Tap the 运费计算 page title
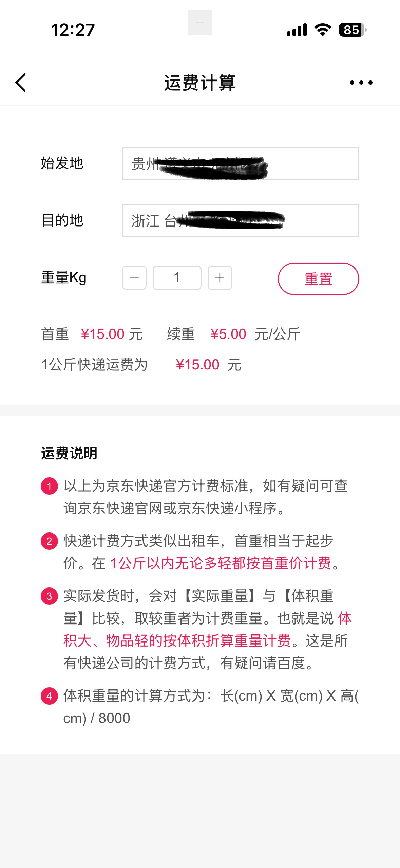Screen dimensions: 400x868 [200, 83]
